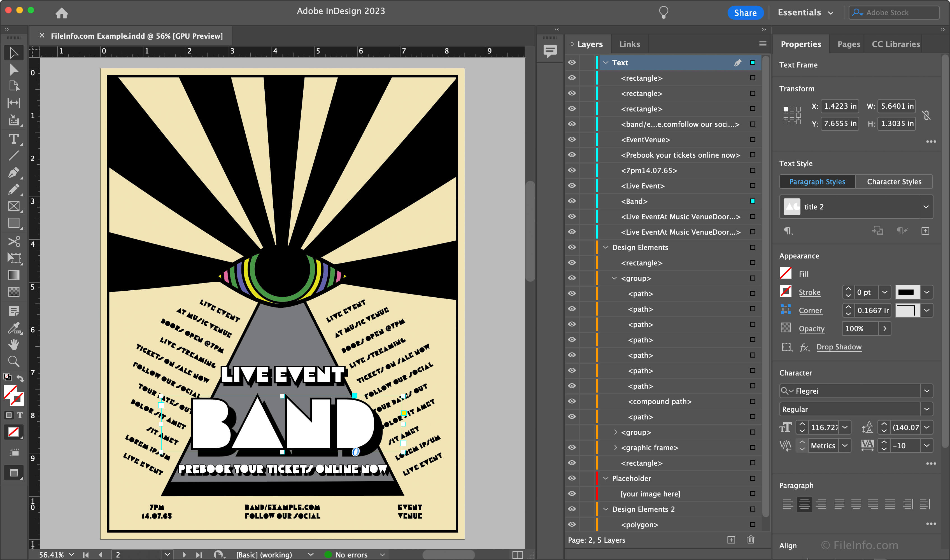This screenshot has height=560, width=950.
Task: Open the Drop Shadow effect settings
Action: (839, 346)
